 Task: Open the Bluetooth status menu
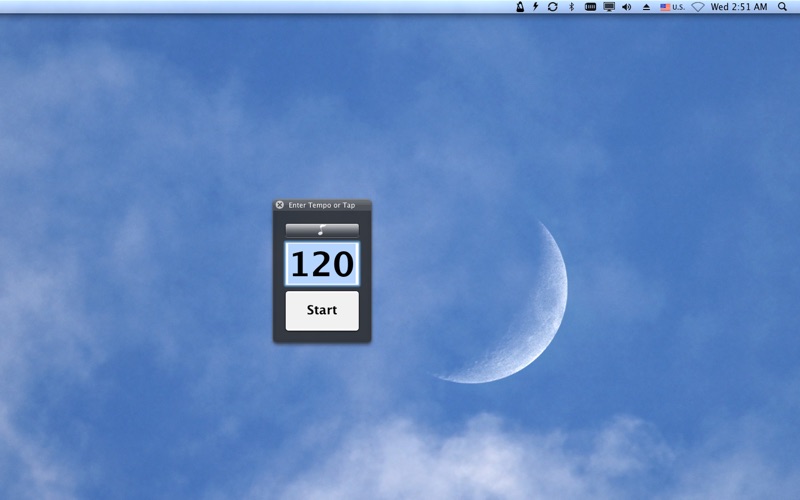click(x=571, y=7)
